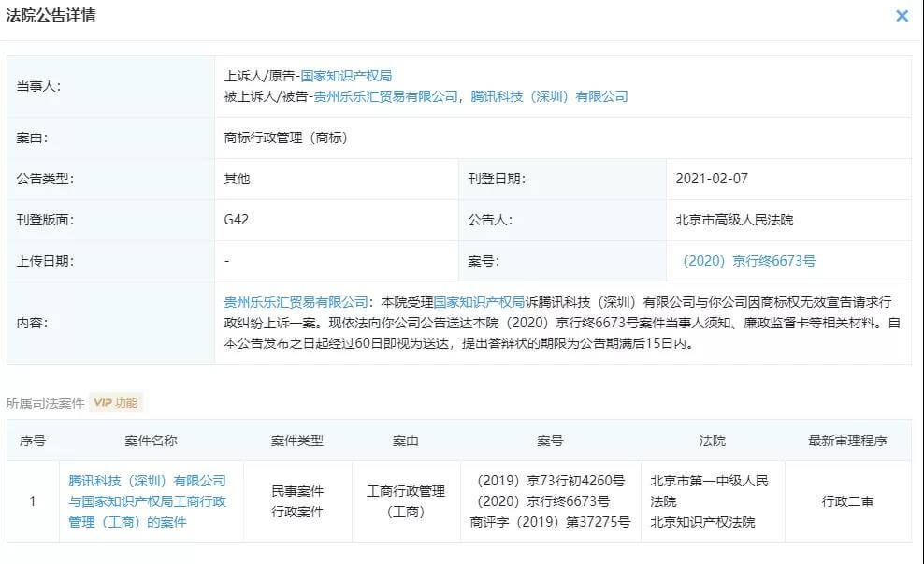924x564 pixels.
Task: Select 北京市高级人民法院 announcer value
Action: tap(734, 220)
